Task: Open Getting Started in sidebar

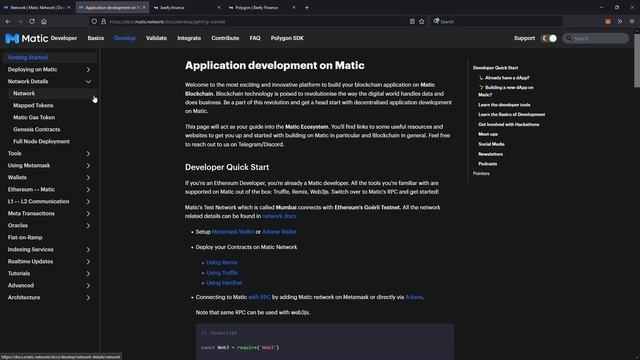Action: (28, 58)
